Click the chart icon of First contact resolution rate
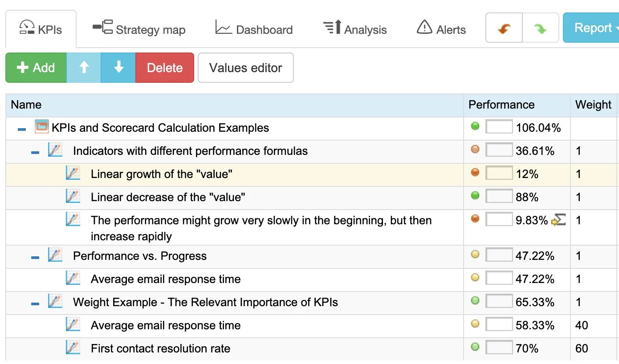The width and height of the screenshot is (619, 364). point(73,348)
